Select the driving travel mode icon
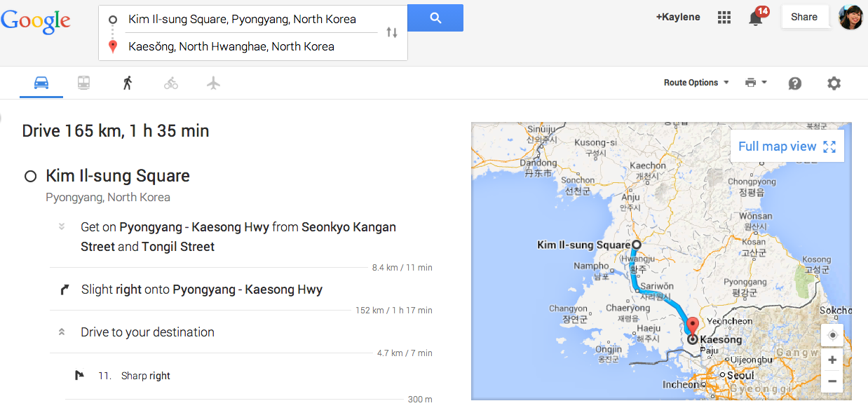Screen dimensions: 868x408 [x=41, y=83]
